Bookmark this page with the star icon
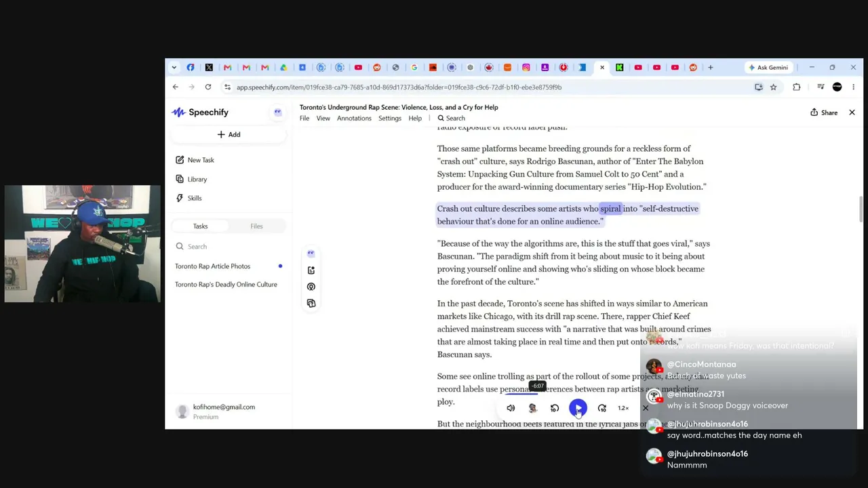The image size is (868, 488). [773, 87]
